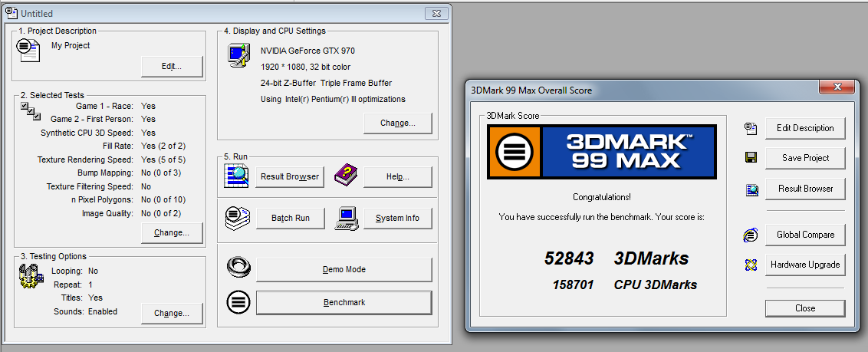Click the Repeat: 1 option text
The height and width of the screenshot is (352, 868).
74,285
